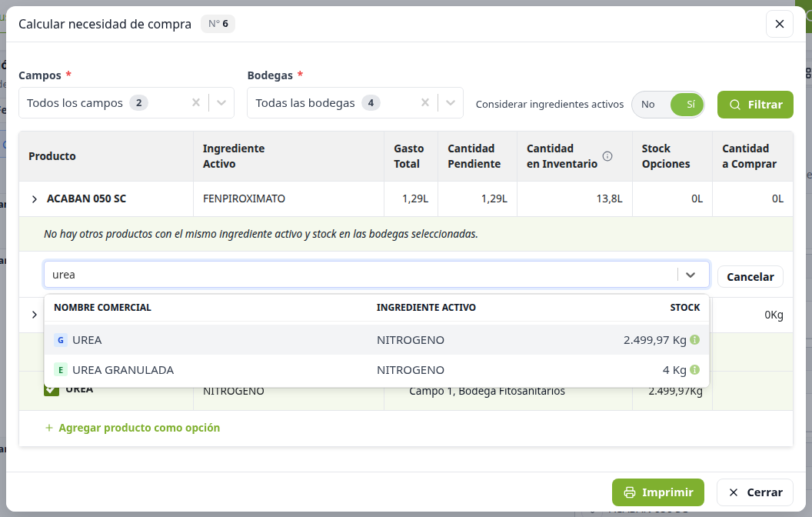Open the Bodegas dropdown arrow
Viewport: 812px width, 517px height.
pyautogui.click(x=451, y=102)
